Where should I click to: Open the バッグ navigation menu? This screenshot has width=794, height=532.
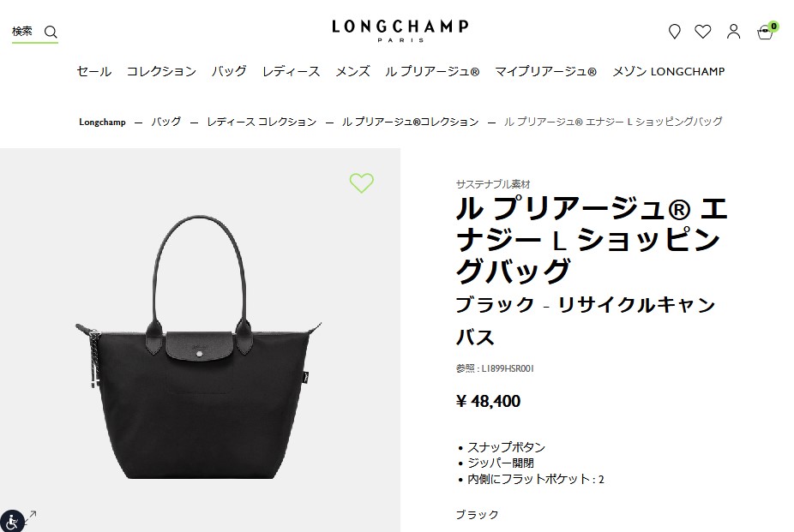pyautogui.click(x=229, y=71)
